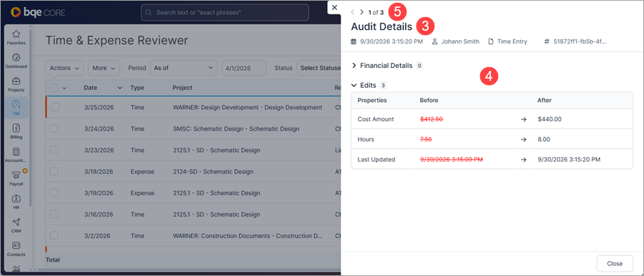
Task: Open the Payroll sidebar icon
Action: click(16, 178)
